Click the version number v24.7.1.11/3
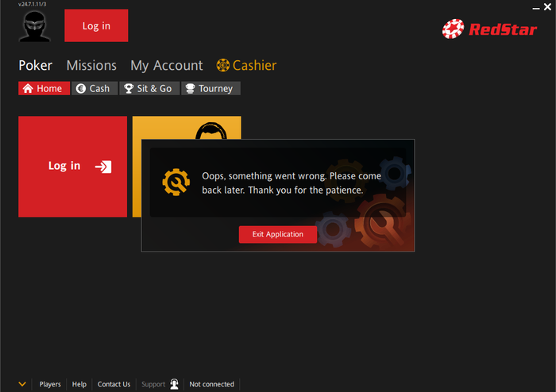Viewport: 556px width, 392px height. (x=33, y=4)
